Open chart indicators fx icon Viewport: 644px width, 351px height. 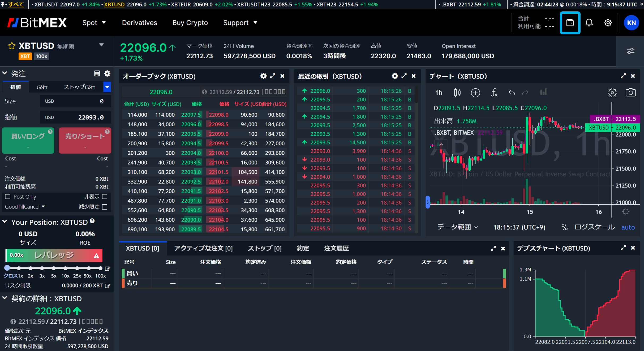point(494,93)
